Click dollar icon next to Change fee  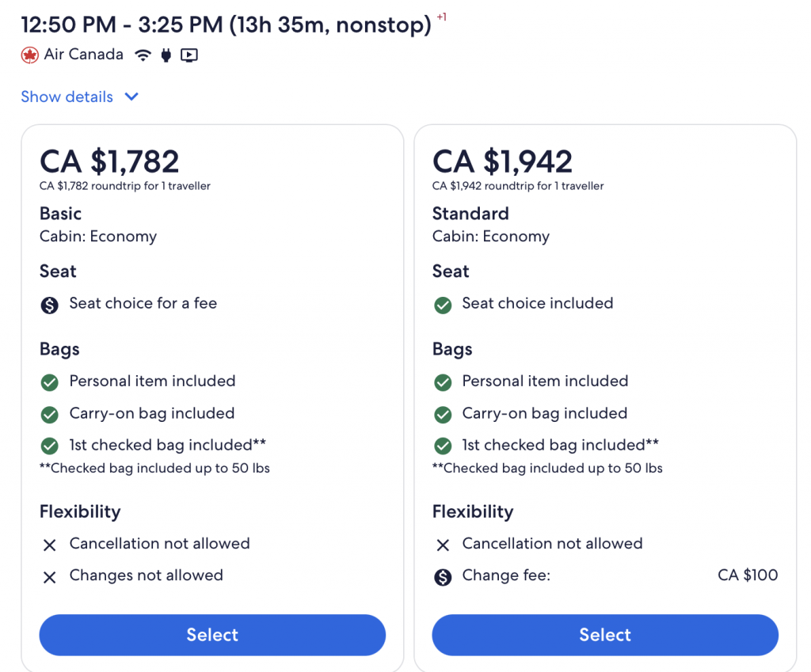coord(443,577)
